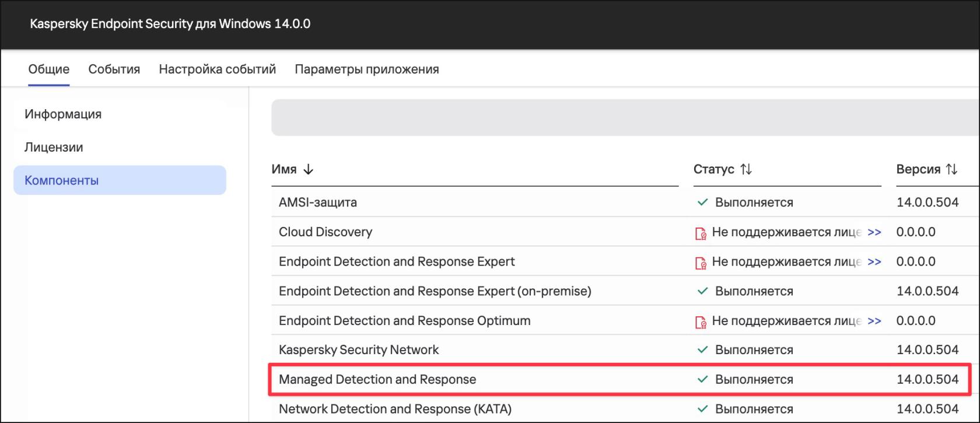This screenshot has width=980, height=423.
Task: Sort by the Версия column
Action: pos(919,169)
